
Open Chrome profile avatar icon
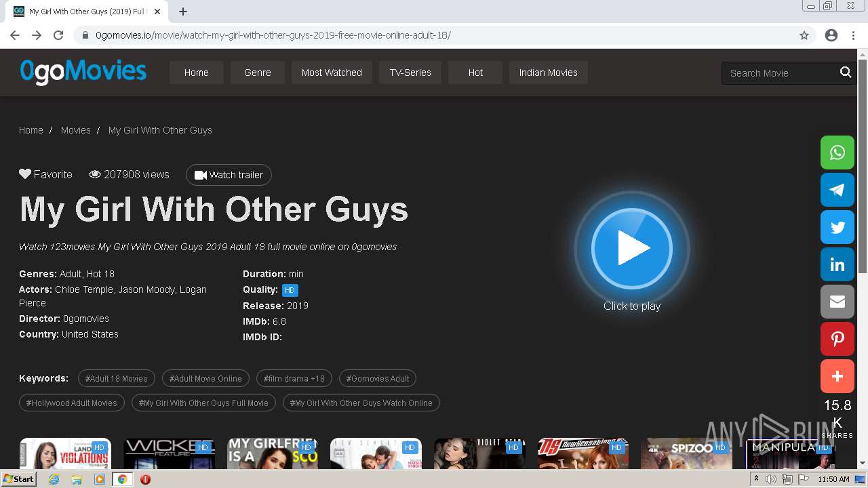(x=831, y=35)
